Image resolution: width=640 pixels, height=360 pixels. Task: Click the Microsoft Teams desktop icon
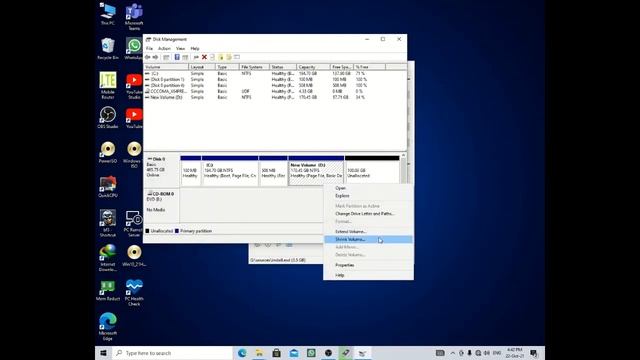[x=134, y=17]
